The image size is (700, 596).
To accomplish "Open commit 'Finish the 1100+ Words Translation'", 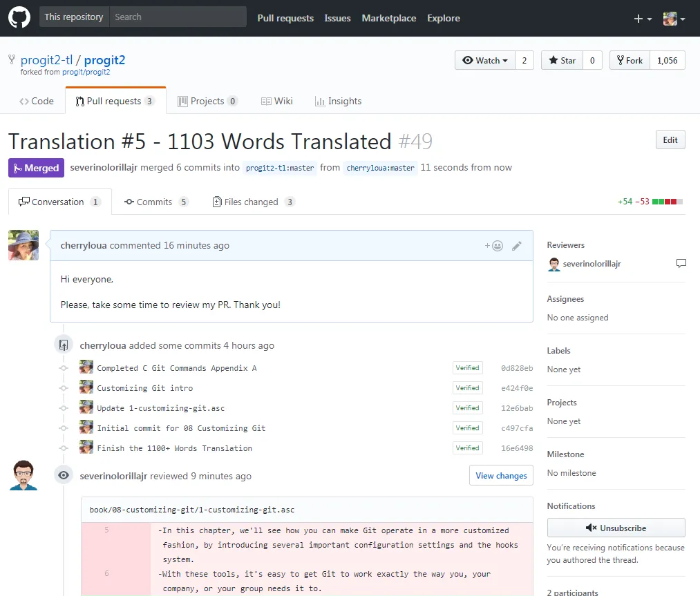I will pyautogui.click(x=175, y=448).
